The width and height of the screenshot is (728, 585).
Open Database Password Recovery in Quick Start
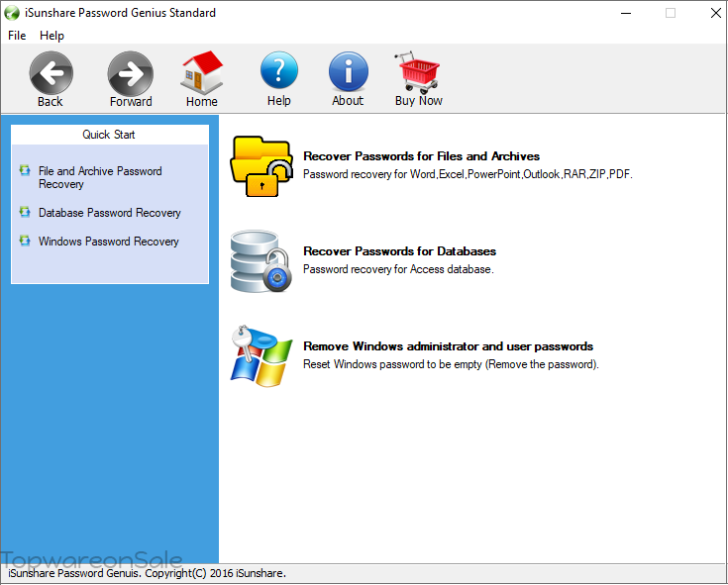click(x=110, y=213)
